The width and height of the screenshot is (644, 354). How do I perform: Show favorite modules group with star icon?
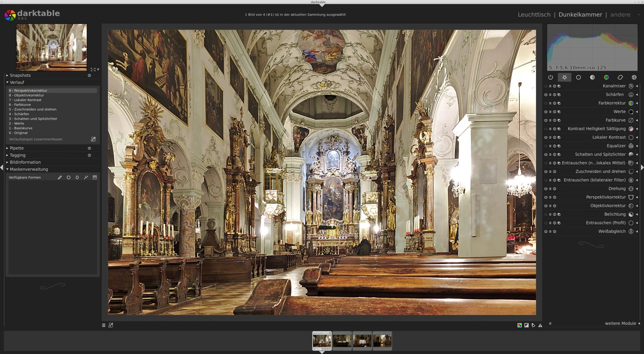[565, 77]
